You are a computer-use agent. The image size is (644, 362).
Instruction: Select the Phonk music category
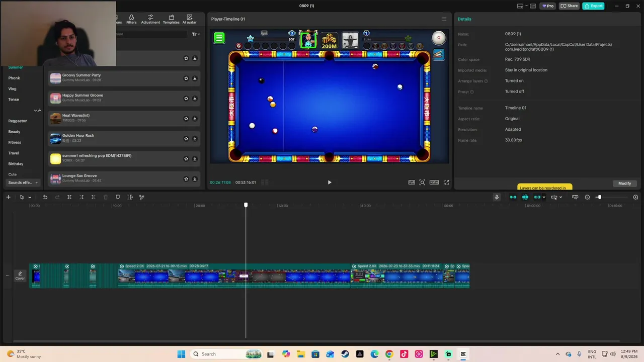point(14,78)
